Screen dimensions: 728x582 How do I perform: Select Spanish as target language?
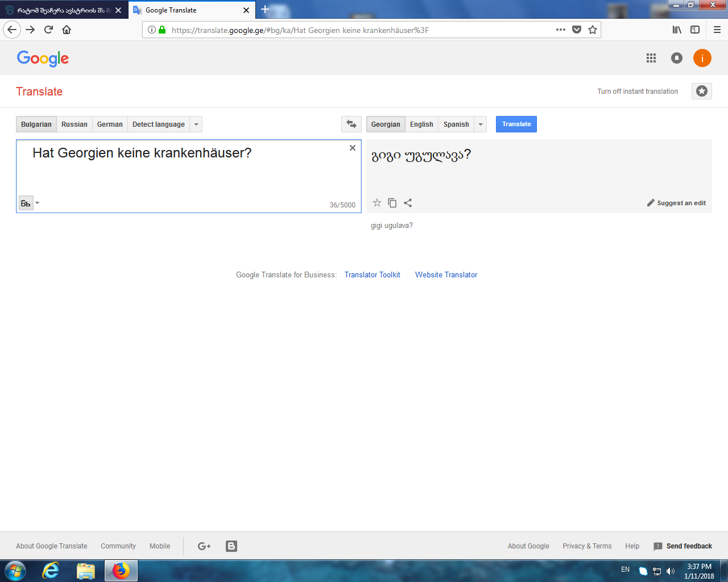pyautogui.click(x=456, y=124)
